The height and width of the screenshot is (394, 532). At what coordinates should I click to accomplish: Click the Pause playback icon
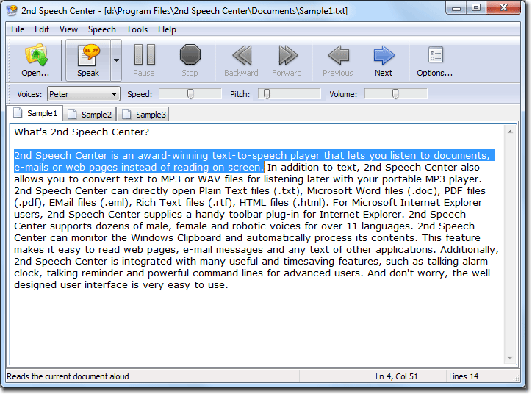(x=144, y=56)
